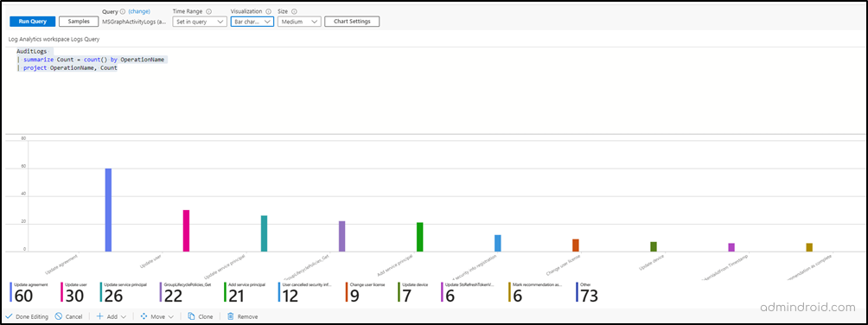The width and height of the screenshot is (868, 325).
Task: Select the Update user pink bar
Action: pyautogui.click(x=186, y=231)
